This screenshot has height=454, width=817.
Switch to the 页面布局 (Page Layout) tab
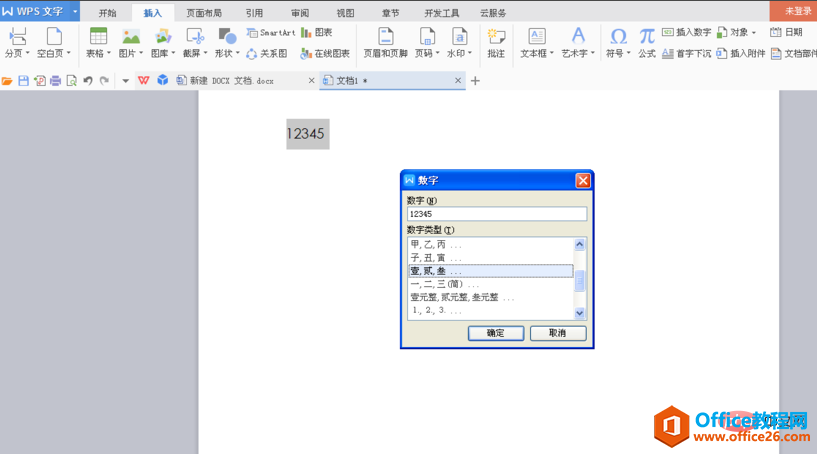pyautogui.click(x=204, y=13)
